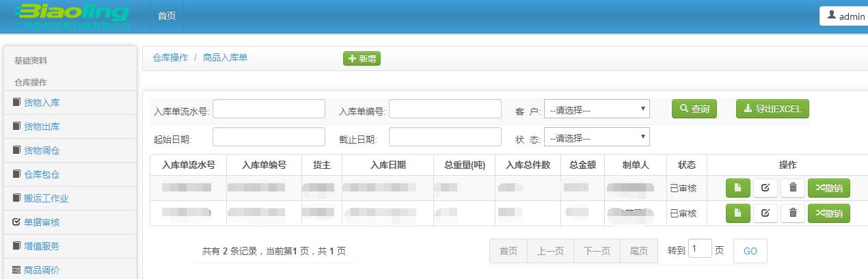Expand the 基础资料 sidebar section
Viewport: 868px width, 279px height.
31,61
